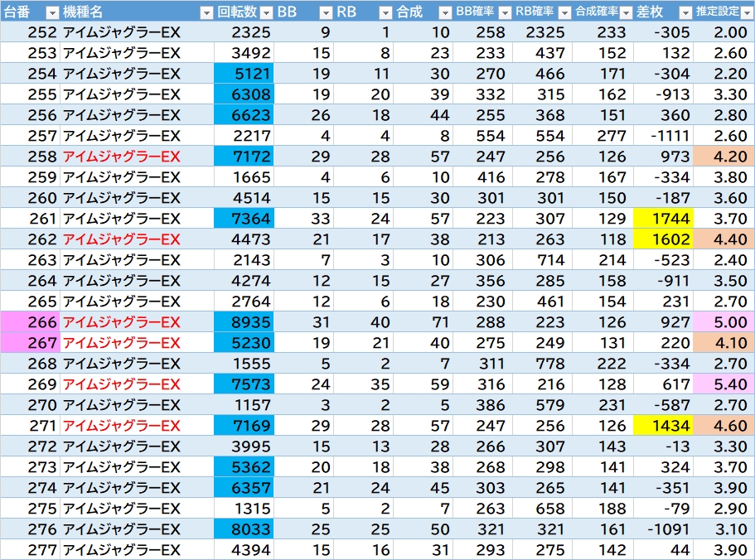Select the red アイムジャグラーEX name in row 269
Image resolution: width=755 pixels, height=560 pixels.
click(x=122, y=384)
